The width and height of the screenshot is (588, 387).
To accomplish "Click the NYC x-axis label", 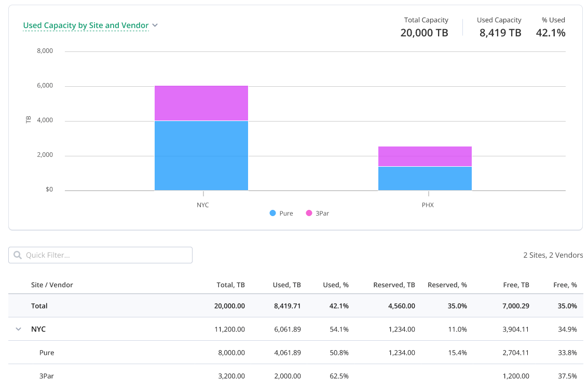I will click(203, 205).
